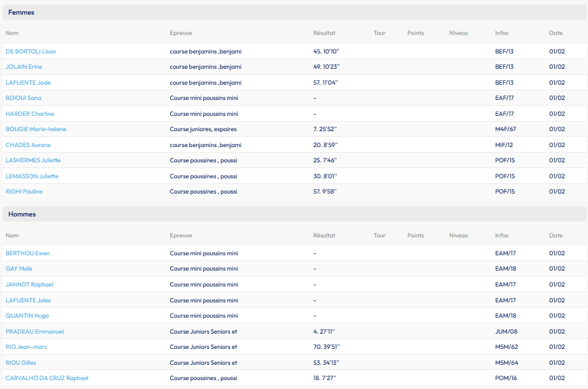
Task: Click M4F/67 info for BOUGIE Marie-helene
Action: tap(505, 129)
